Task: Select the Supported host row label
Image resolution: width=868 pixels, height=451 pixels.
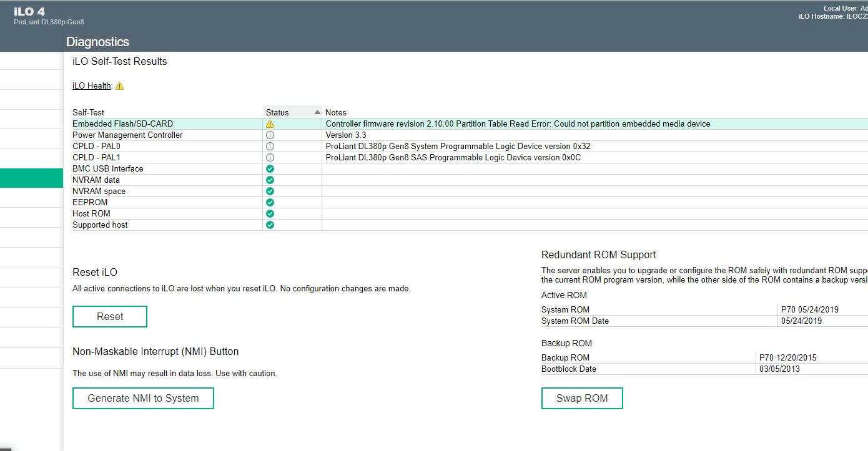Action: 100,225
